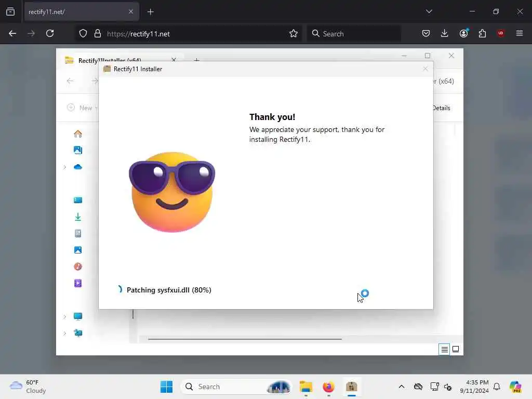Close the rectify11.net tab
Image resolution: width=532 pixels, height=399 pixels.
pyautogui.click(x=130, y=11)
